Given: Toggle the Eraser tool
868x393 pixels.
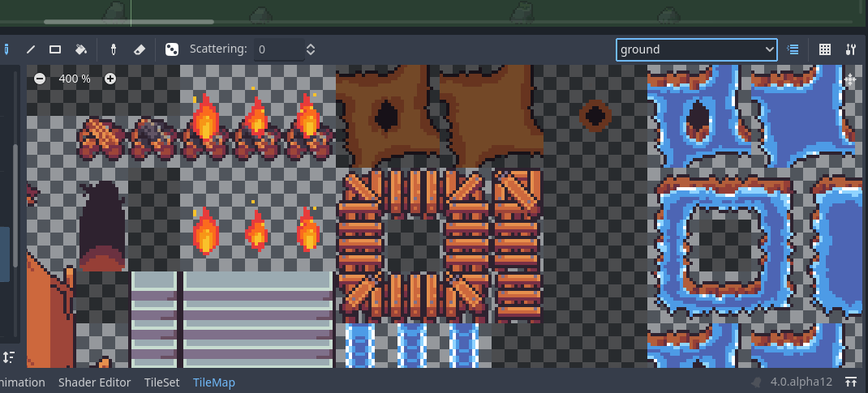Looking at the screenshot, I should tap(140, 49).
